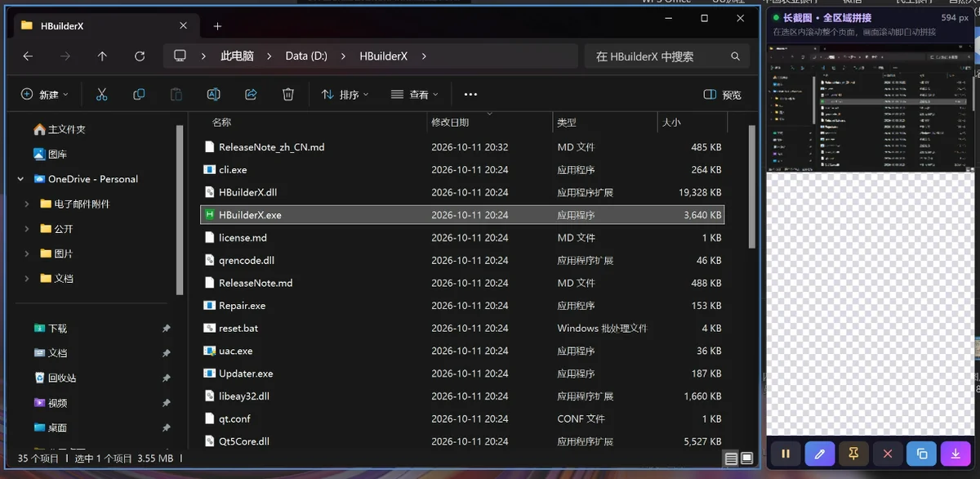Screen dimensions: 980x479
Task: Click the 此电脑 breadcrumb
Action: pos(237,56)
